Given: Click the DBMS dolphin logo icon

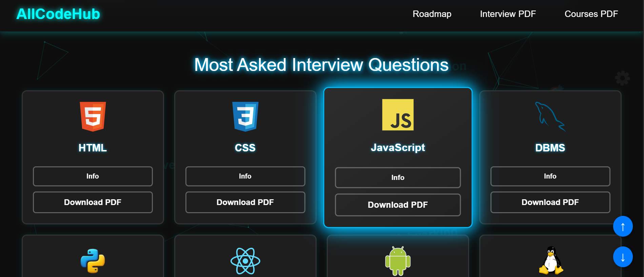Looking at the screenshot, I should (550, 116).
